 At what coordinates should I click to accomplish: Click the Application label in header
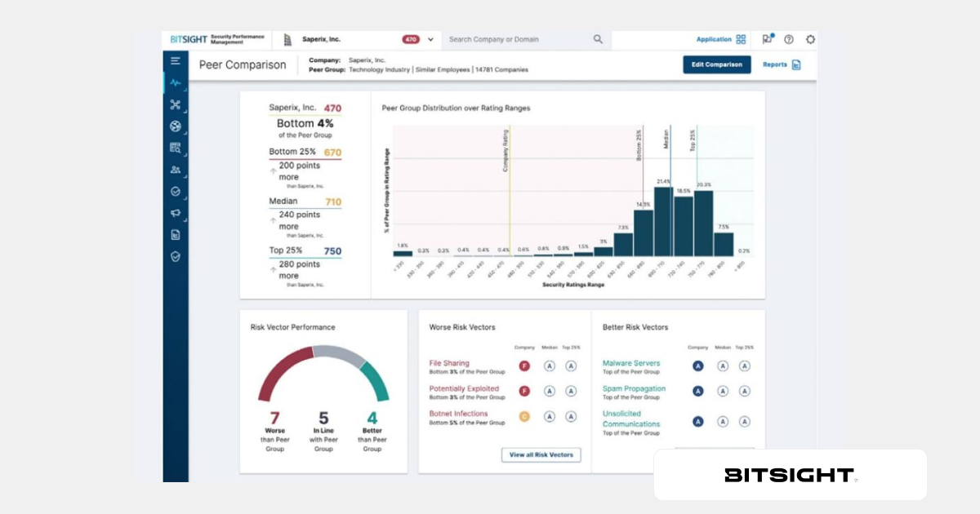click(x=714, y=39)
